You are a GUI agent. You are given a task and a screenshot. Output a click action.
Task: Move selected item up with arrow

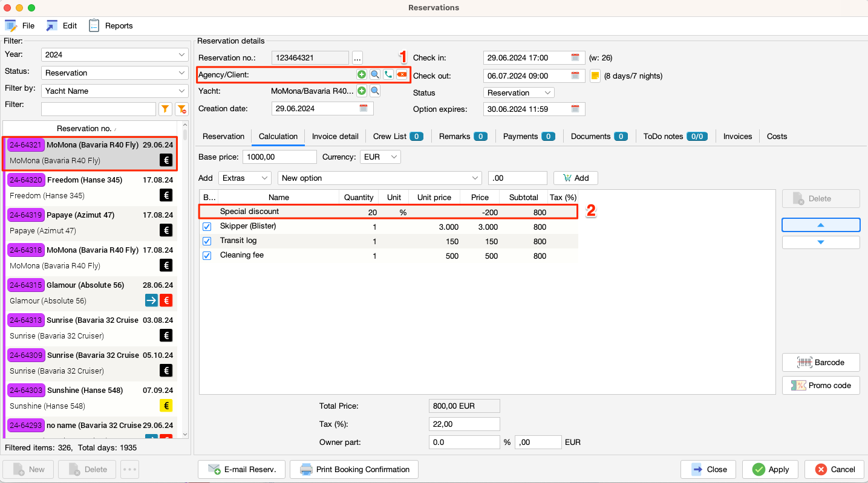tap(821, 225)
